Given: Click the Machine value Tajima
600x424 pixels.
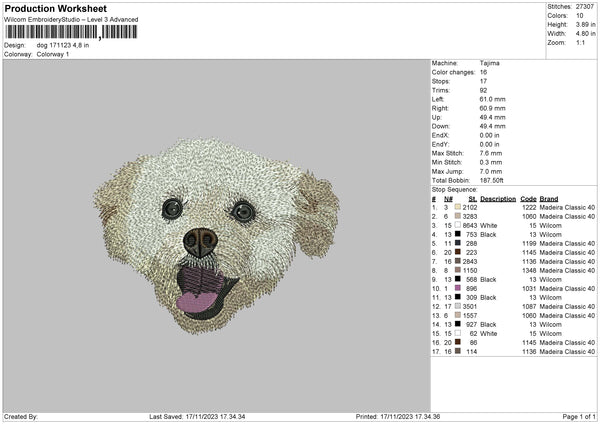Looking at the screenshot, I should click(490, 63).
